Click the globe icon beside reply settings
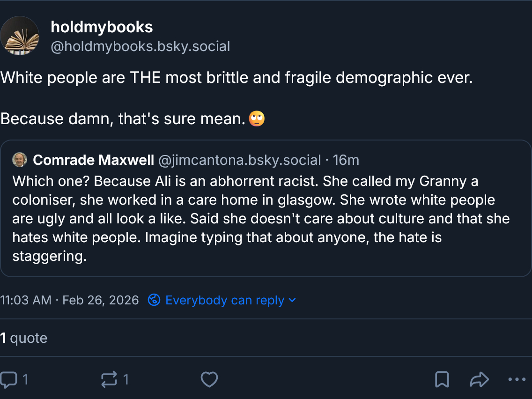Image resolution: width=532 pixels, height=399 pixels. [x=154, y=300]
